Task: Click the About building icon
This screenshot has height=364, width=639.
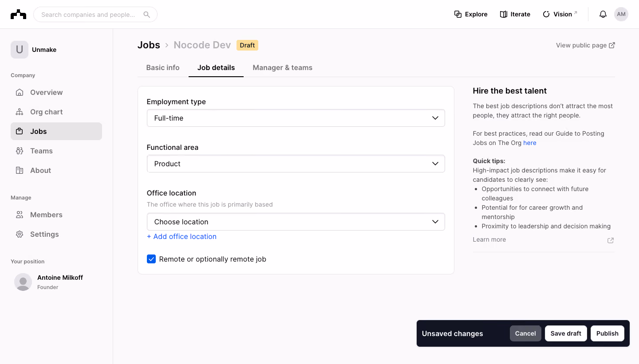Action: click(x=20, y=170)
